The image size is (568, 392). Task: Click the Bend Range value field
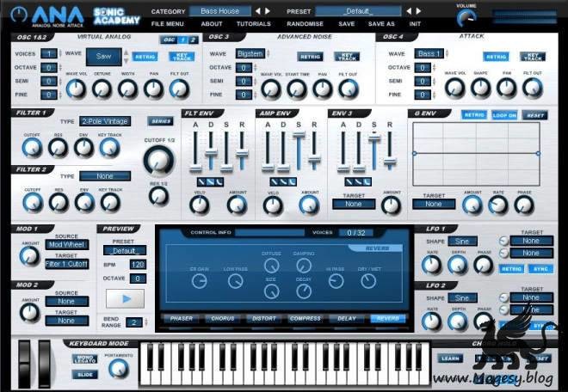(x=133, y=322)
